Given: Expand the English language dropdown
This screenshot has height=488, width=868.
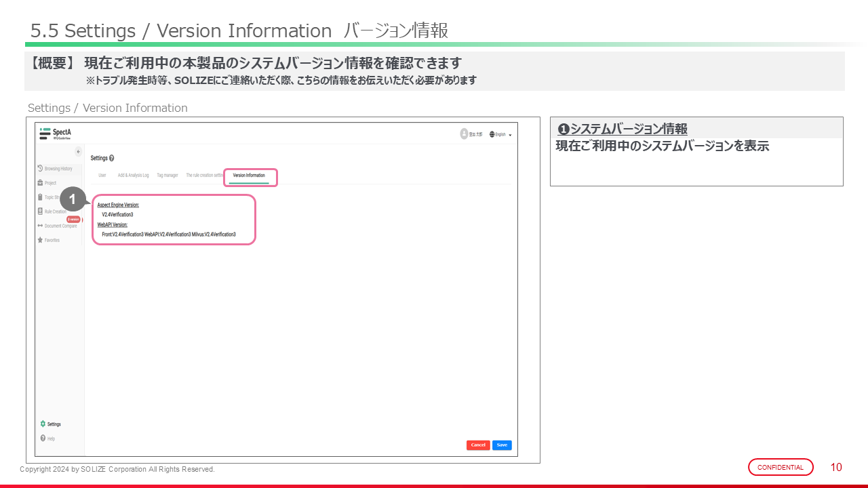Looking at the screenshot, I should 500,134.
